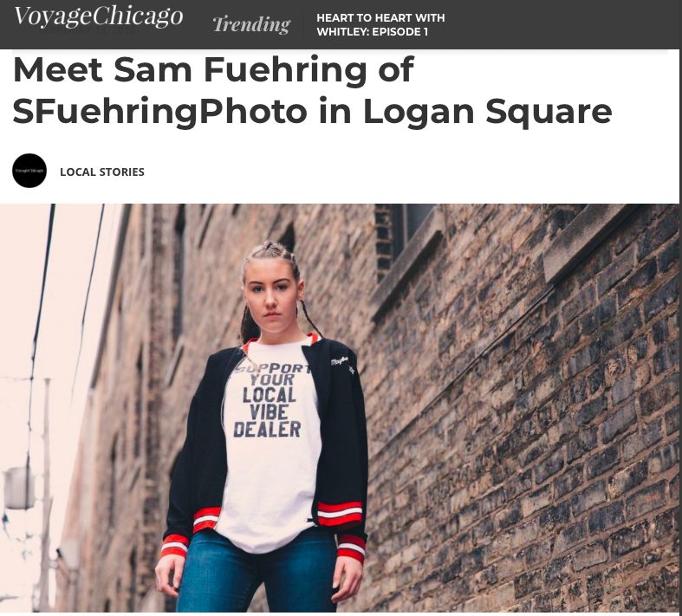
Task: Click the script logo on the jacket shoulder
Action: pos(342,364)
